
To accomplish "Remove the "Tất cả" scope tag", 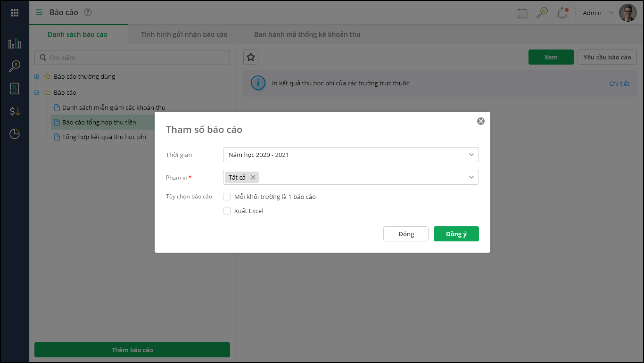I will pyautogui.click(x=253, y=177).
